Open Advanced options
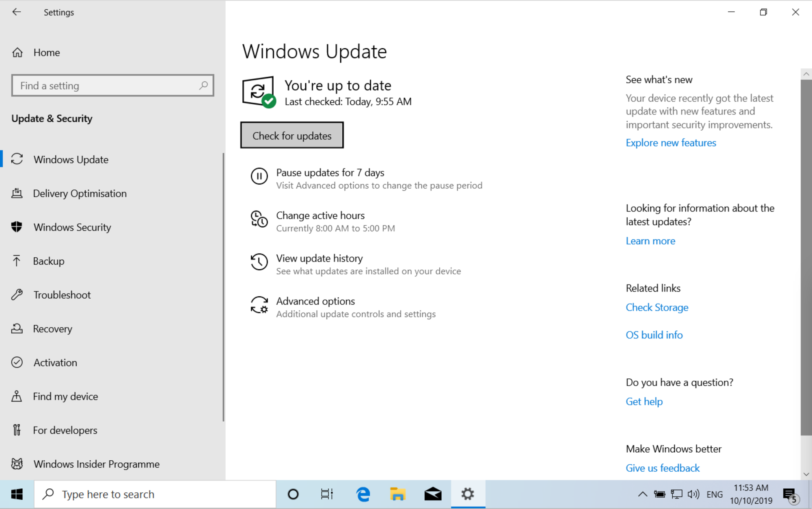Viewport: 812px width, 509px height. (315, 301)
